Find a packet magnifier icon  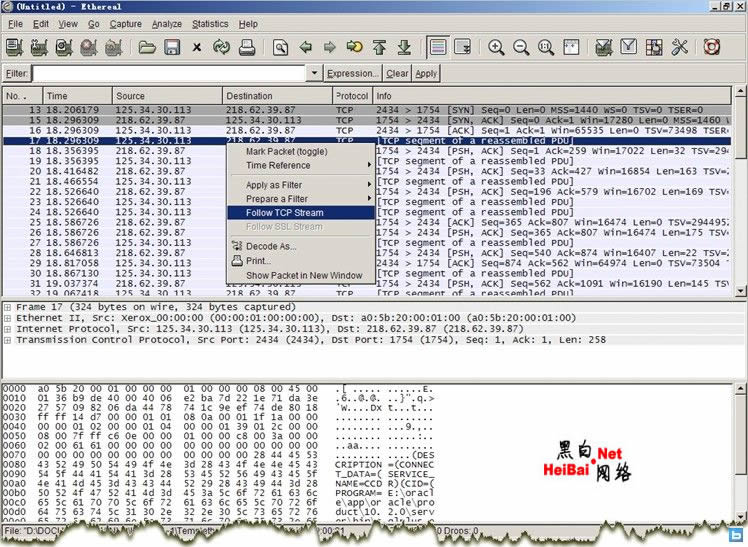(280, 47)
